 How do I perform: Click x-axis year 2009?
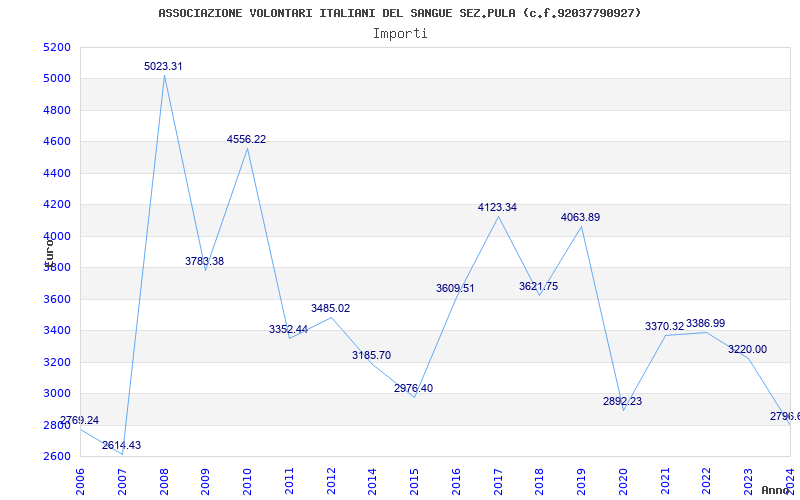206,482
